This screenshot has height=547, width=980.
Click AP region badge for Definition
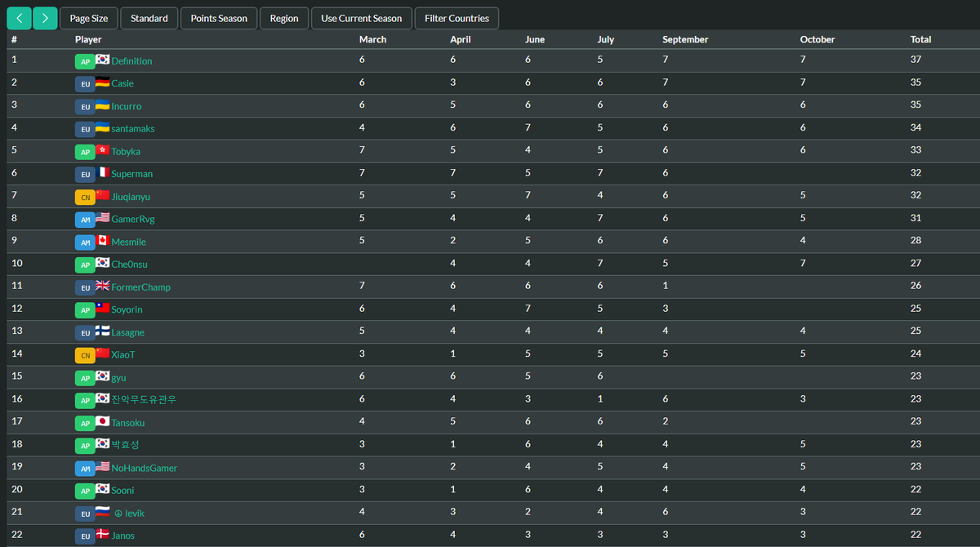click(84, 61)
